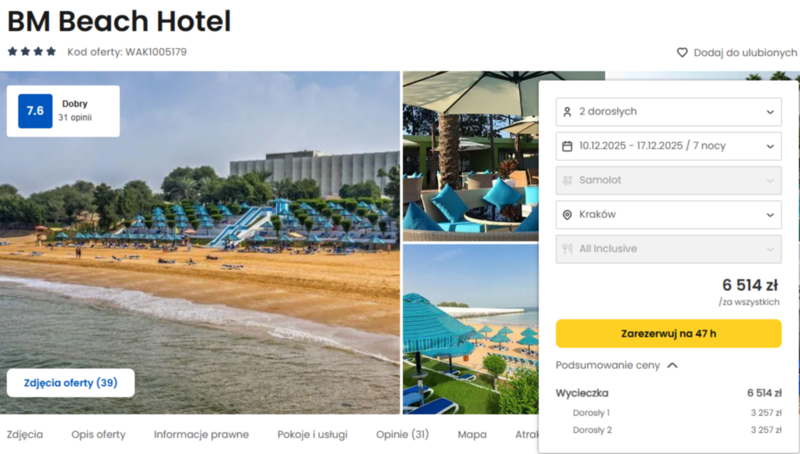The width and height of the screenshot is (800, 454).
Task: Click the calendar icon in date field
Action: point(567,146)
